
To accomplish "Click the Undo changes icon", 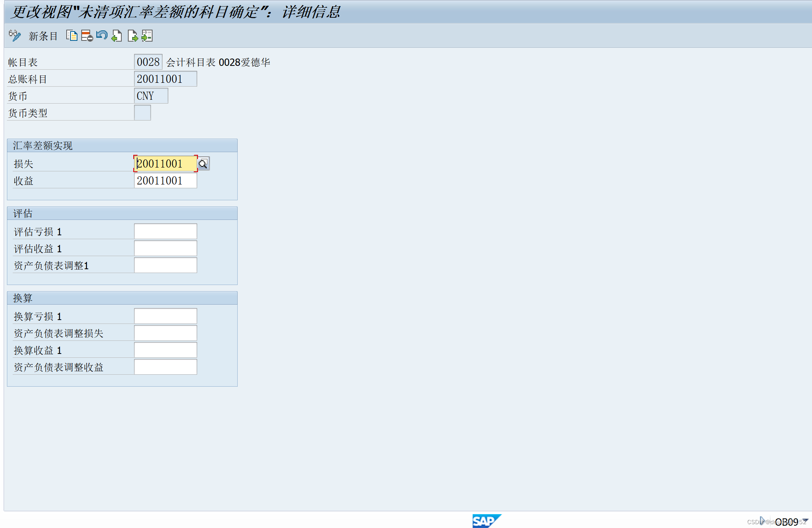I will (102, 36).
